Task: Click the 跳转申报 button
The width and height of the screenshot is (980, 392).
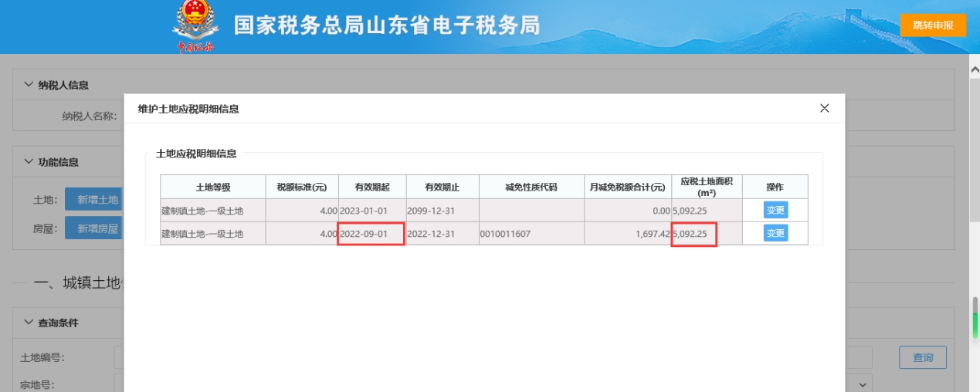Action: coord(932,25)
